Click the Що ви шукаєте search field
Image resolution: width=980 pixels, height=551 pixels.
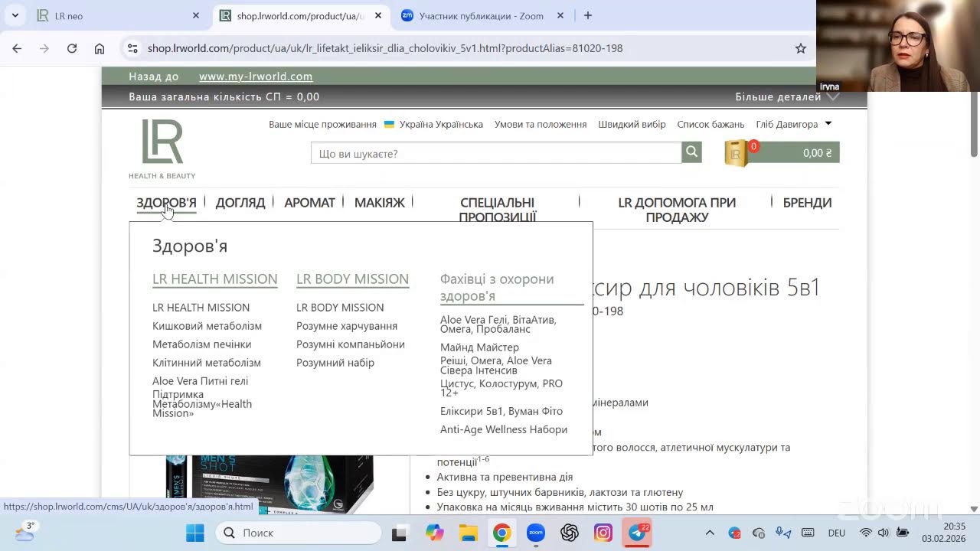click(496, 153)
